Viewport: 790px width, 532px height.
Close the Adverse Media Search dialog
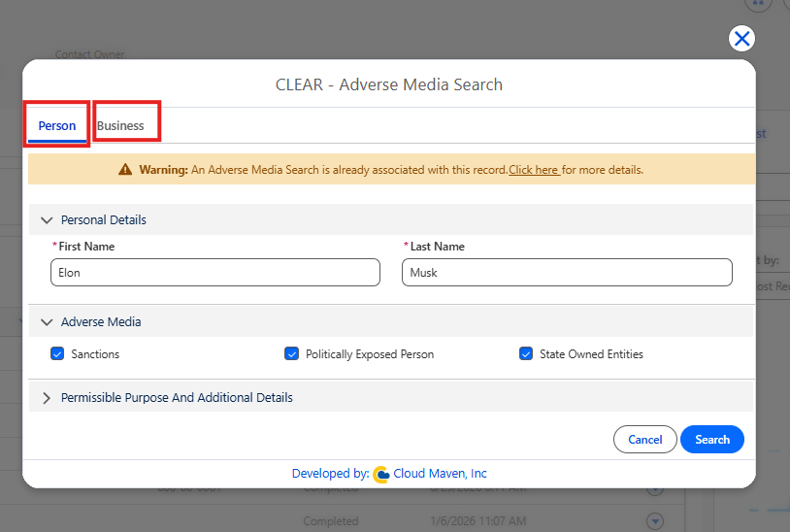coord(741,38)
